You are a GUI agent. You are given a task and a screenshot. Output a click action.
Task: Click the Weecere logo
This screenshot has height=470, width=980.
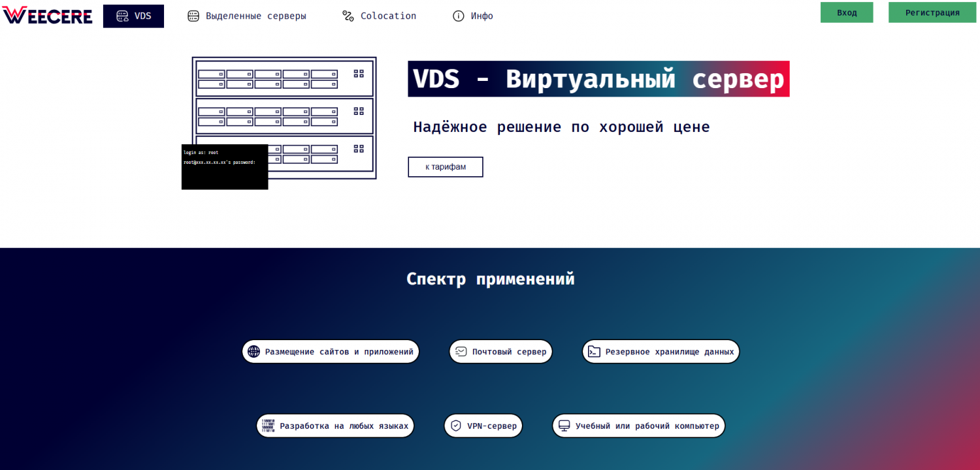point(47,16)
